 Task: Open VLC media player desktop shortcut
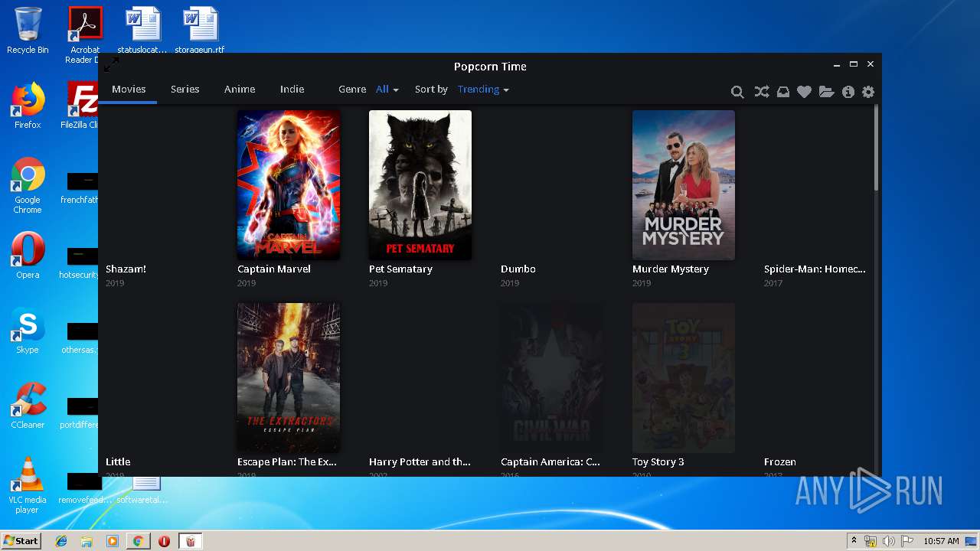tap(28, 485)
